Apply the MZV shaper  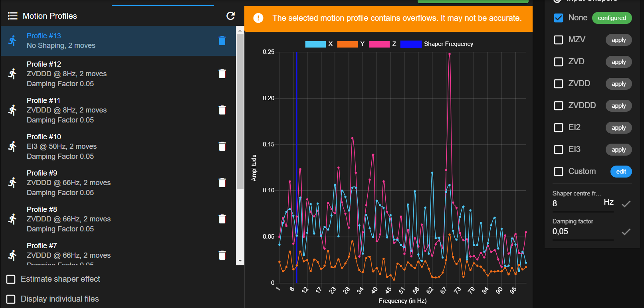pyautogui.click(x=618, y=40)
